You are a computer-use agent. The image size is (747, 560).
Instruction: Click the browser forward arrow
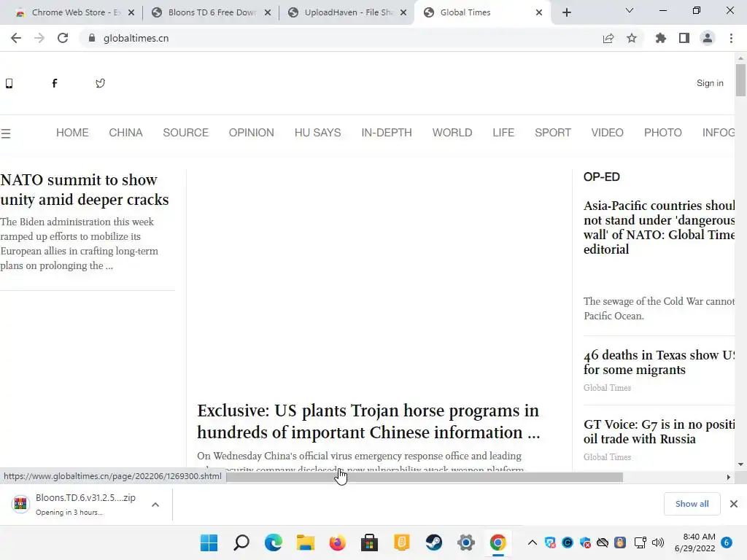(x=39, y=38)
